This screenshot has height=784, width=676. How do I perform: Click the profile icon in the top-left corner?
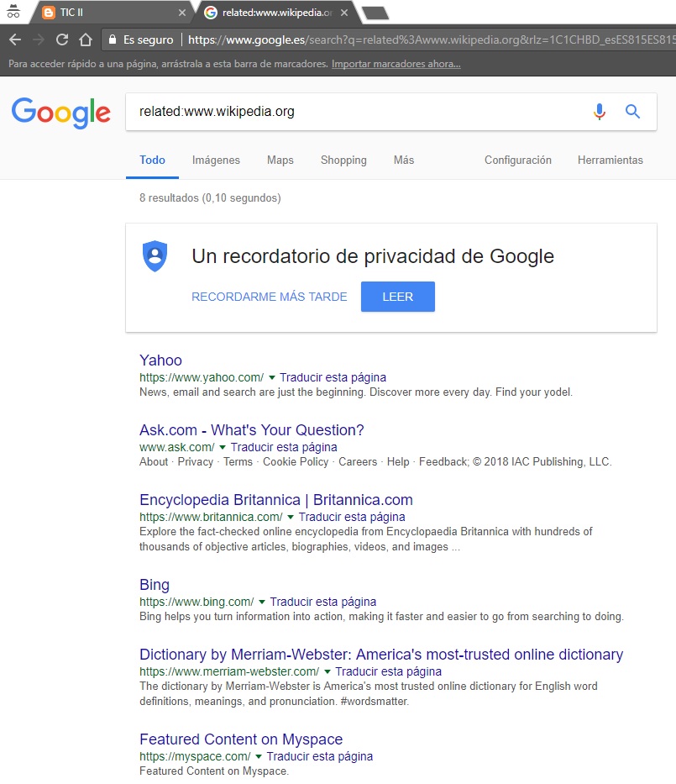tap(13, 13)
